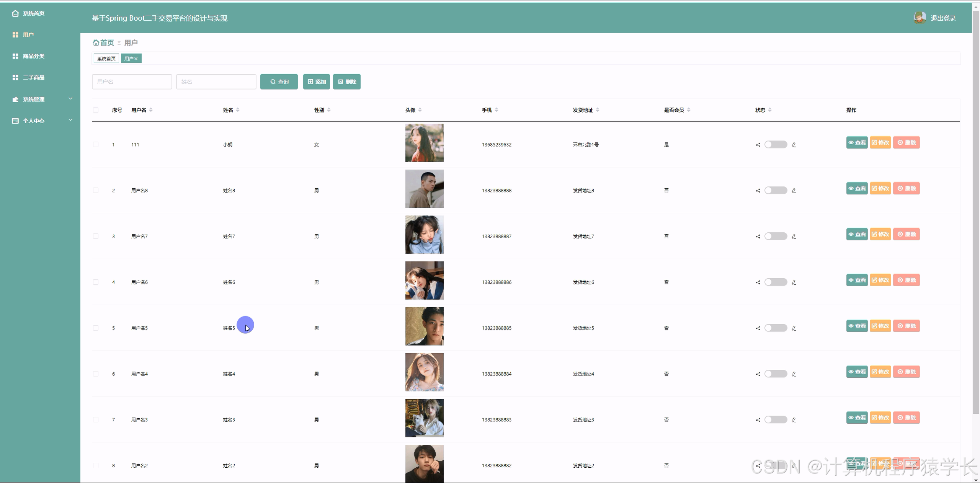The width and height of the screenshot is (980, 483).
Task: Check the select-all header checkbox
Action: pos(96,110)
